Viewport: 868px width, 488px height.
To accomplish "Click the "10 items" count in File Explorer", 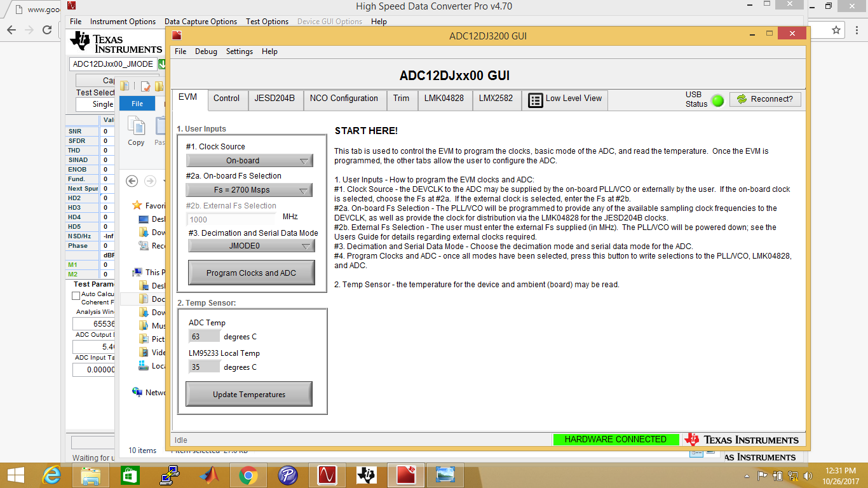I will pos(142,451).
